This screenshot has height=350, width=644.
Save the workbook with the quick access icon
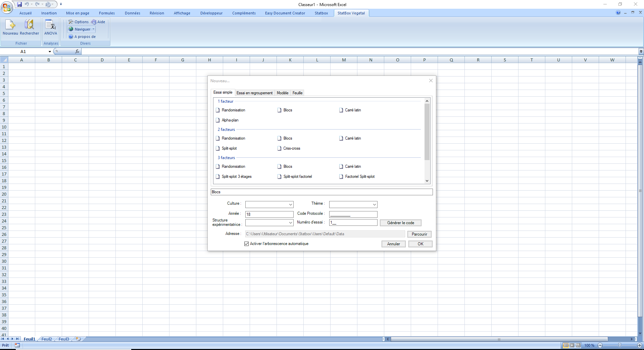(x=19, y=4)
